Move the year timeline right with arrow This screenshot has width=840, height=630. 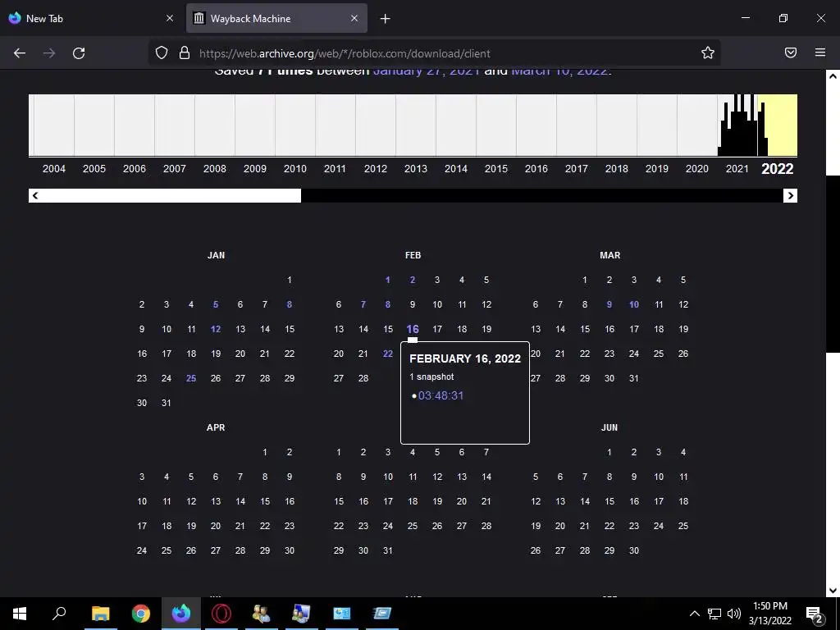790,195
